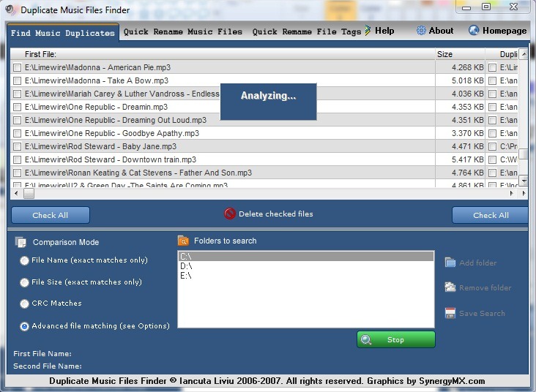Click the Remove folder icon
The image size is (536, 392).
[450, 287]
